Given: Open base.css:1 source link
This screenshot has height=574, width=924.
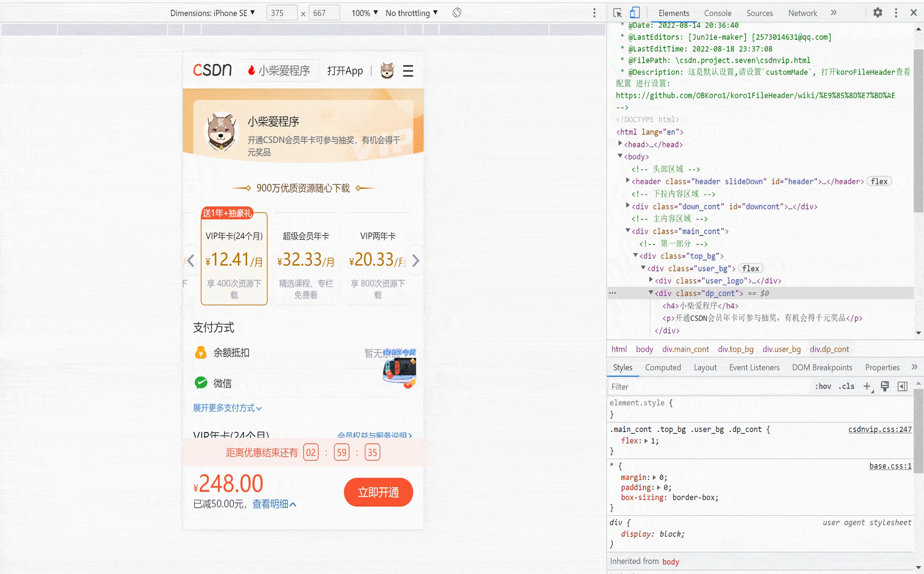Looking at the screenshot, I should [x=890, y=466].
